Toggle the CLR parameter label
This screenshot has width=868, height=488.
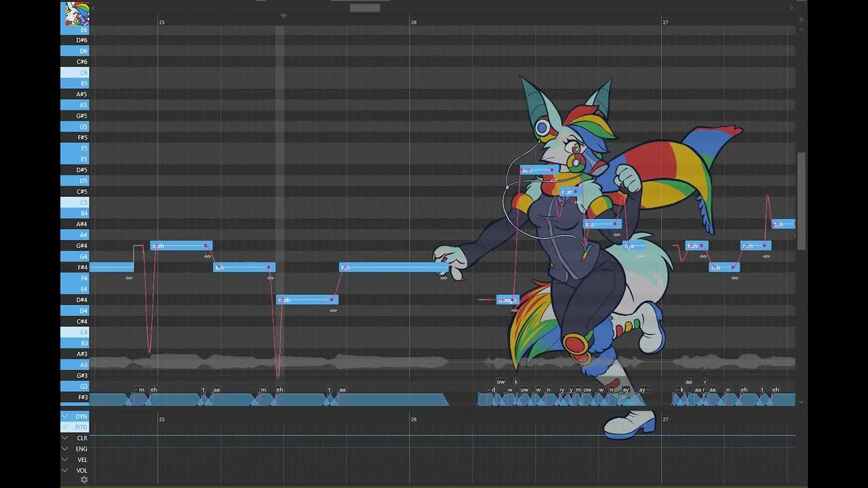pos(82,438)
